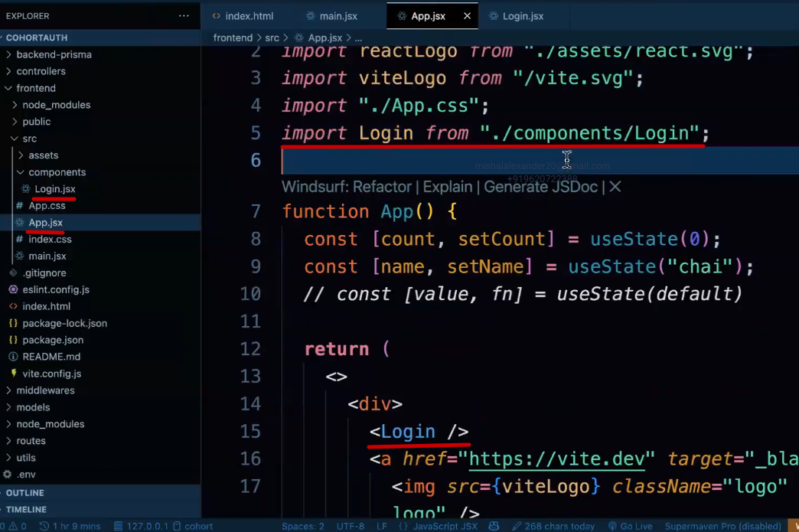Click line number 12 in the gutter
This screenshot has height=532, width=799.
[x=251, y=349]
